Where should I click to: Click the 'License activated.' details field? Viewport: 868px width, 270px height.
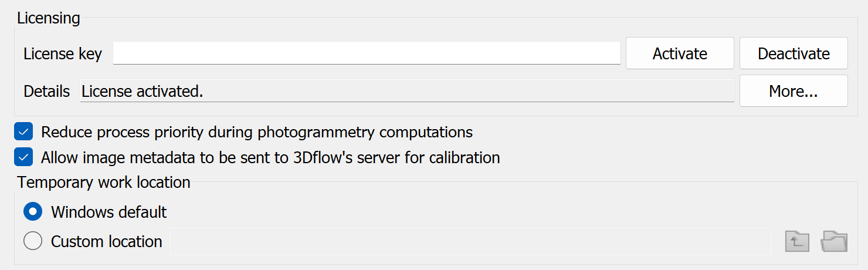(x=407, y=92)
